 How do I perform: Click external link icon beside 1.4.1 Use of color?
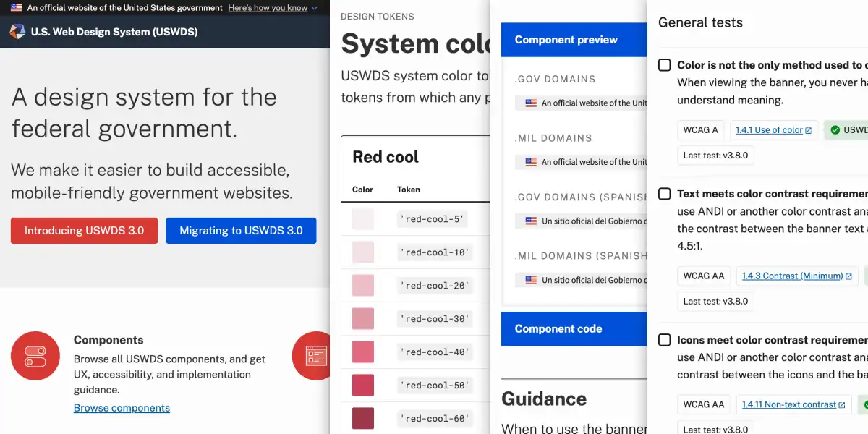click(x=809, y=130)
